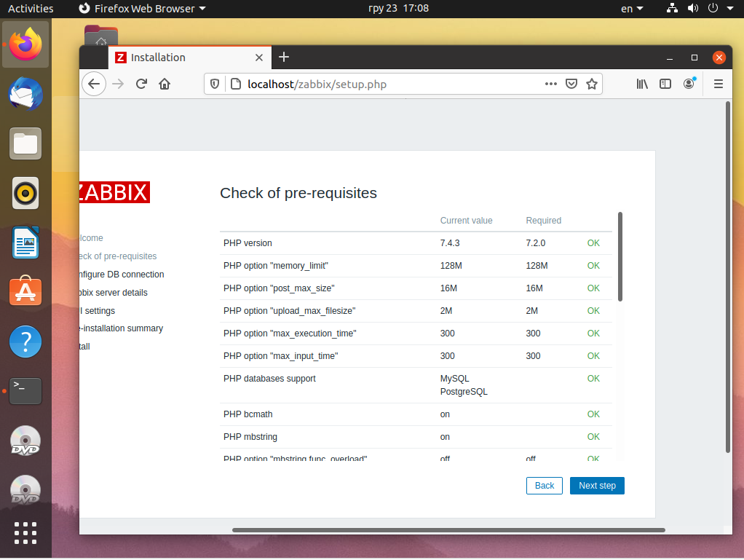Image resolution: width=744 pixels, height=560 pixels.
Task: Click the 'Check of pre-requisites' heading
Action: 298,193
